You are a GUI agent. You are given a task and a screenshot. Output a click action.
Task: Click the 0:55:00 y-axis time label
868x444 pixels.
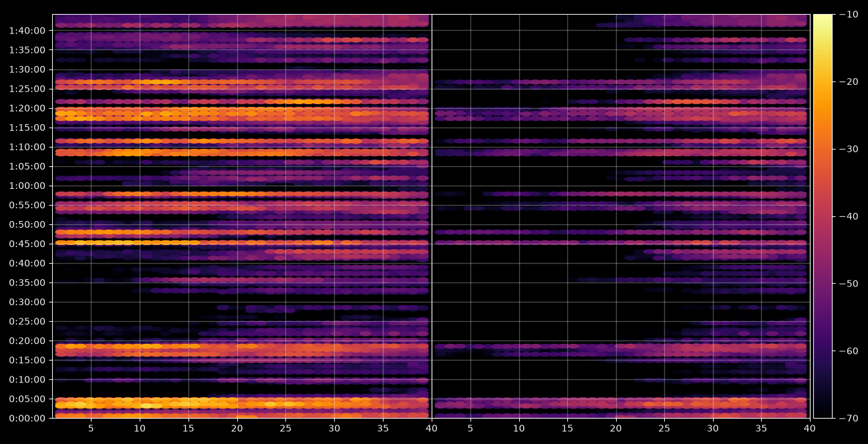[27, 205]
